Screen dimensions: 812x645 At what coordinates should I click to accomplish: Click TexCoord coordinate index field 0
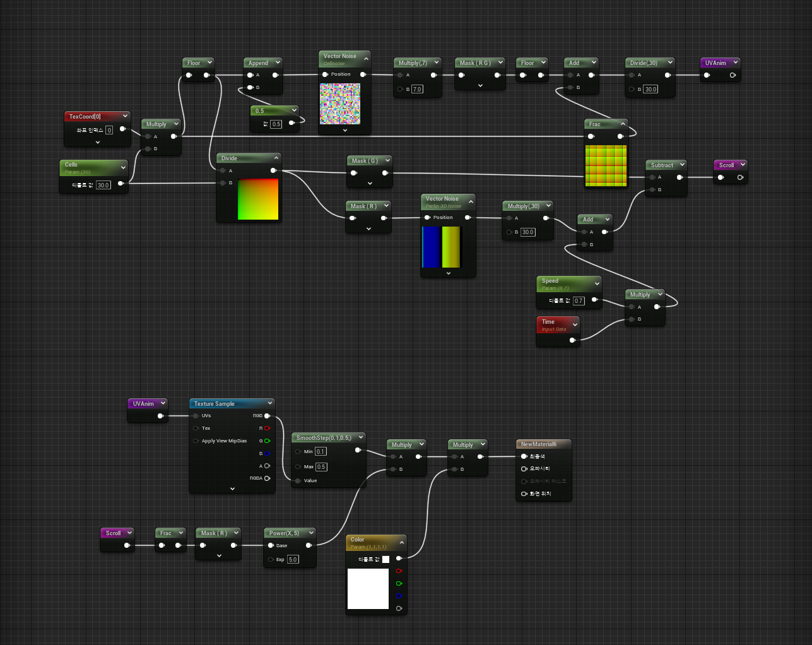[109, 130]
